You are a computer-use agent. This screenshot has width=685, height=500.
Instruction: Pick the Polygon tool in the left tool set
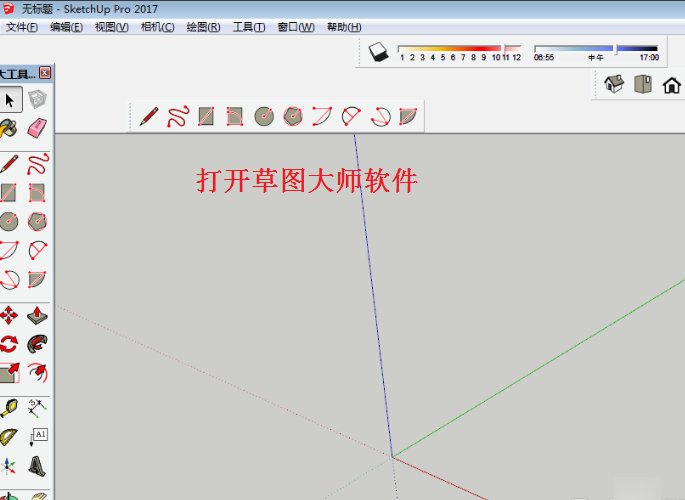pos(38,221)
